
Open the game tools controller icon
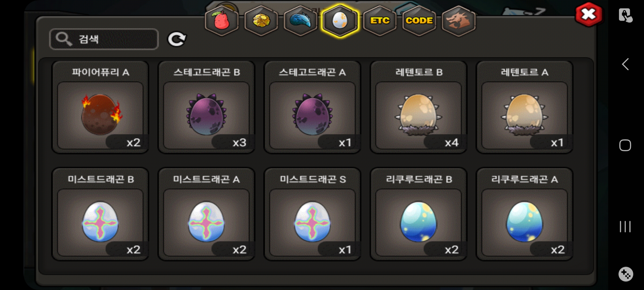coord(626,274)
